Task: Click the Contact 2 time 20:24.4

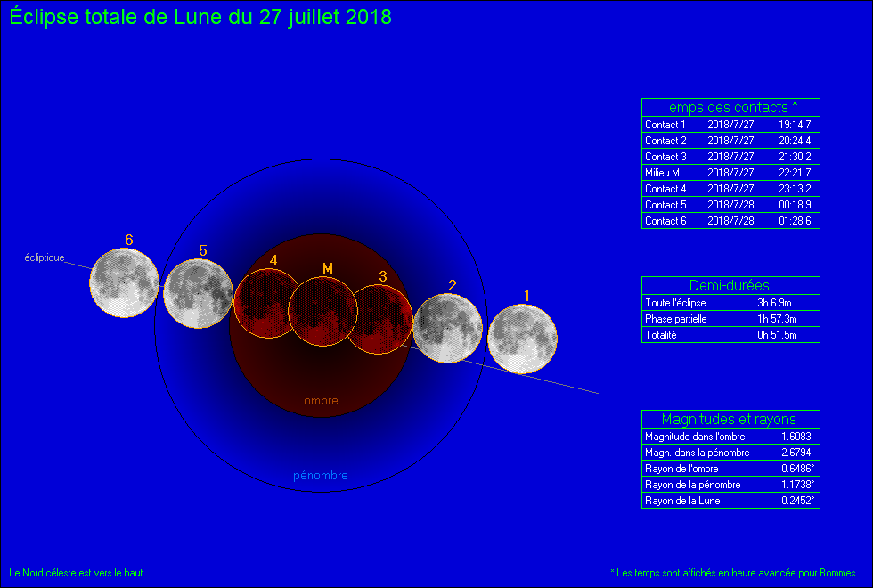Action: click(x=795, y=141)
